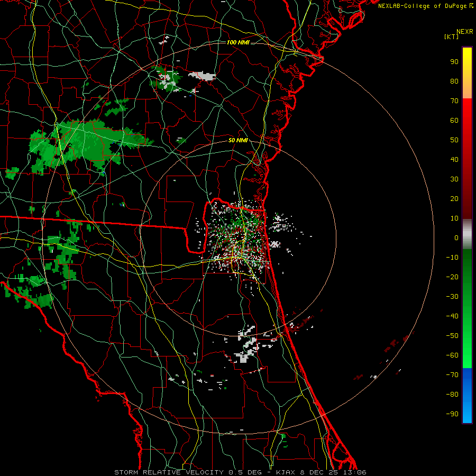476x476 pixels.
Task: Click the -90 value on the velocity scale
Action: 452,414
